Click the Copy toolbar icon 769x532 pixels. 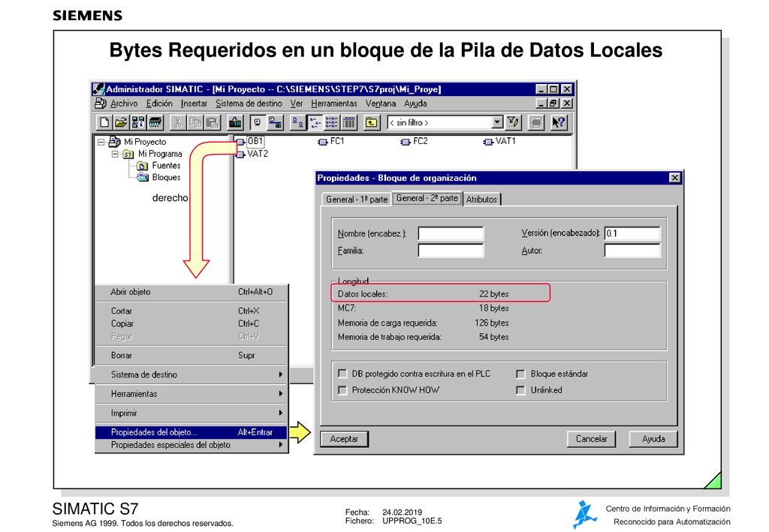195,122
